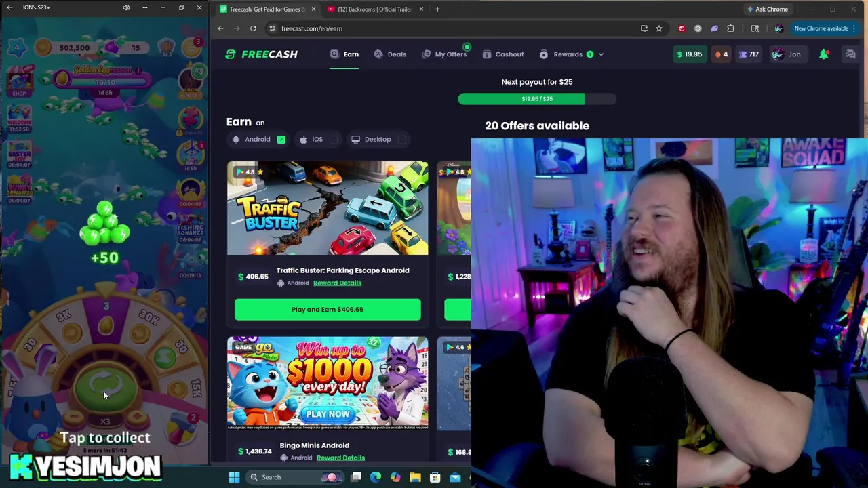868x488 pixels.
Task: Open Windows Start menu
Action: [234, 477]
